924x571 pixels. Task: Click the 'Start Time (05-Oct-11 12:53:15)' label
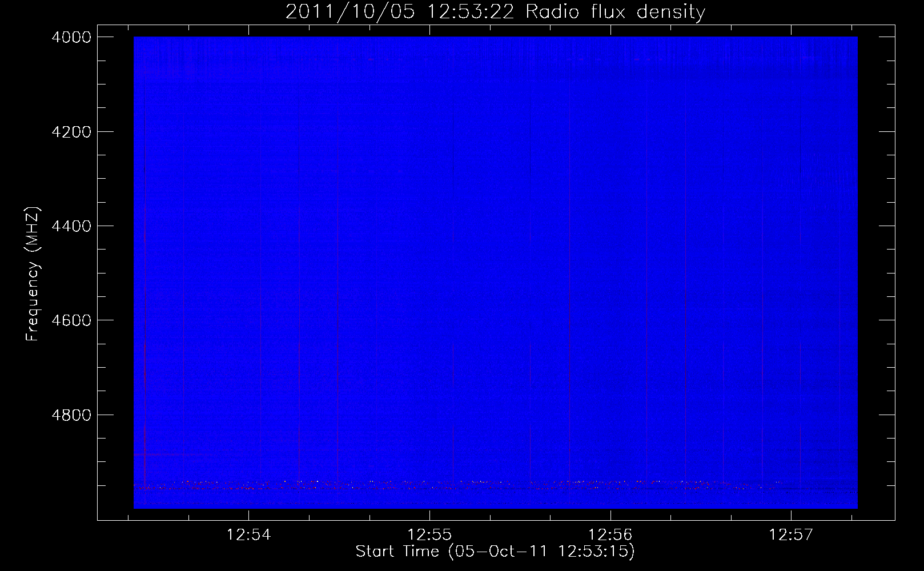495,552
